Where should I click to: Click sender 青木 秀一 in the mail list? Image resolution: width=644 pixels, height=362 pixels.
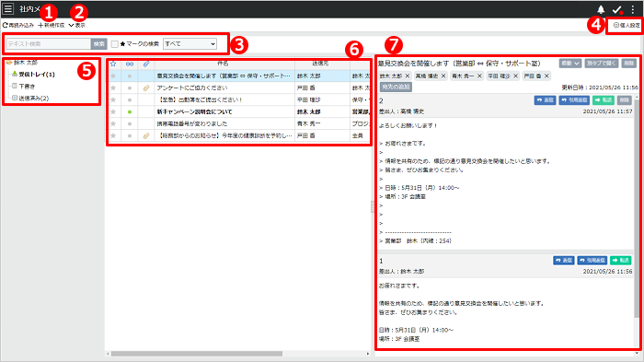tap(309, 123)
